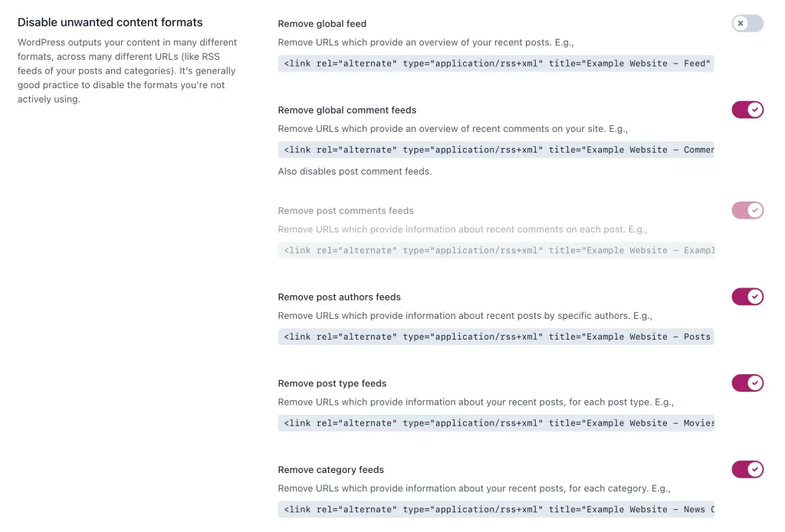785x532 pixels.
Task: Click the checkmark inside the comment feeds toggle
Action: pyautogui.click(x=754, y=110)
